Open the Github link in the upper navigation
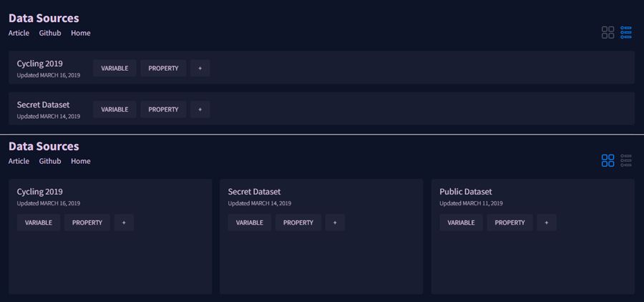This screenshot has width=644, height=302. pos(50,33)
